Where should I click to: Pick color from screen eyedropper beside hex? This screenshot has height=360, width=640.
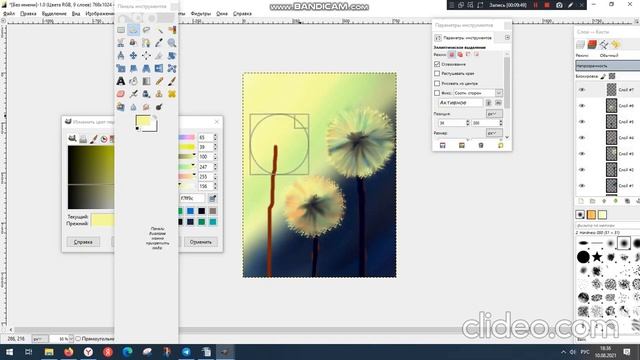tap(212, 198)
